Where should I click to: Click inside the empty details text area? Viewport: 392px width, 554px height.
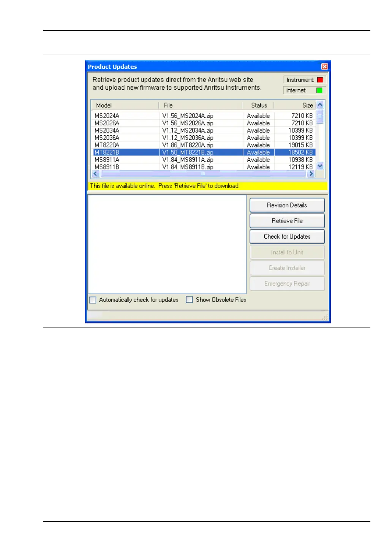[167, 244]
